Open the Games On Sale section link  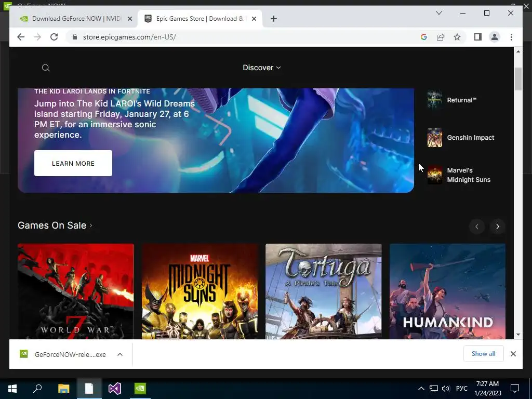tap(55, 225)
